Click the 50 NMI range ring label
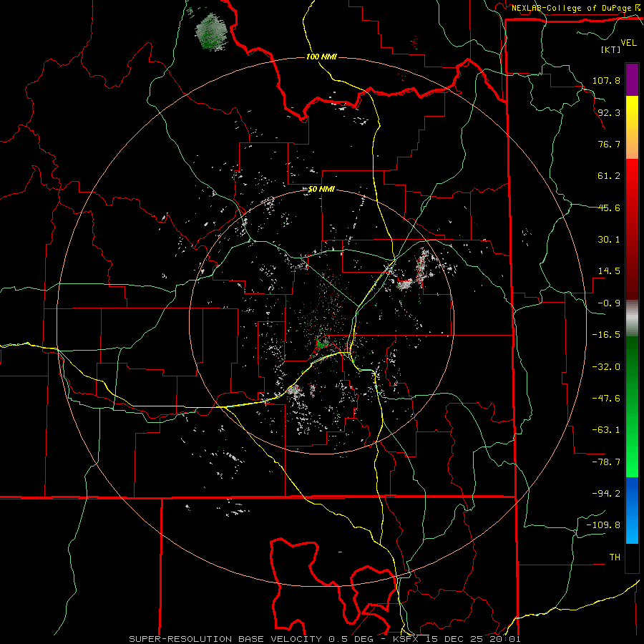The height and width of the screenshot is (644, 644). (321, 190)
